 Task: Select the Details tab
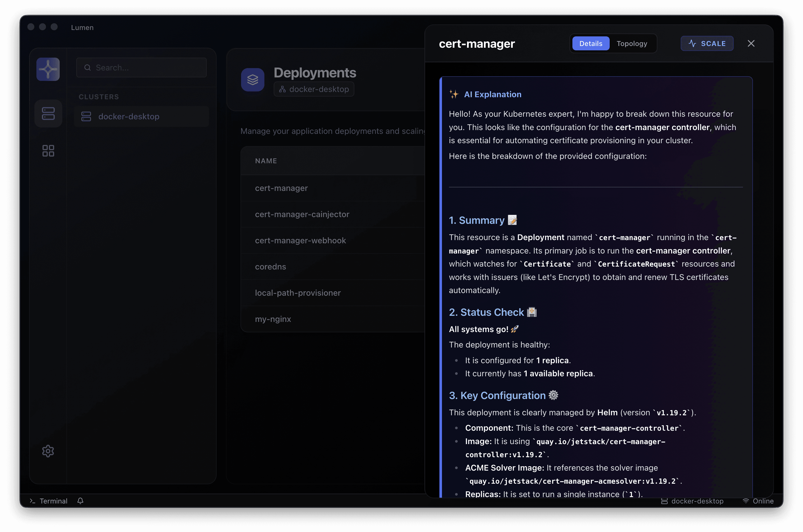(x=590, y=43)
